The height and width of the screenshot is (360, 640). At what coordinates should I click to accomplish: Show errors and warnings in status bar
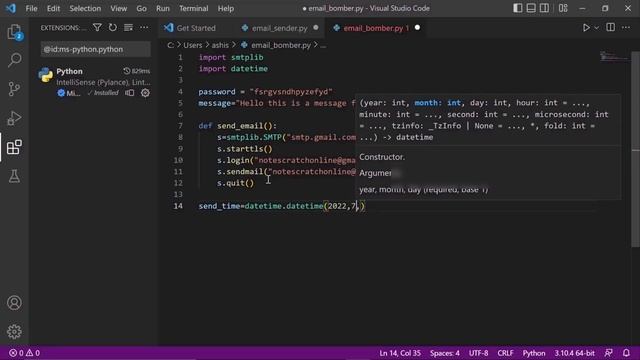coord(24,353)
